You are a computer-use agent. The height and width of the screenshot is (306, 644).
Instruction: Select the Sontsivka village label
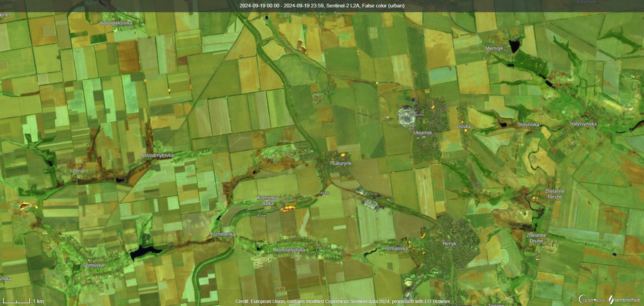93,265
